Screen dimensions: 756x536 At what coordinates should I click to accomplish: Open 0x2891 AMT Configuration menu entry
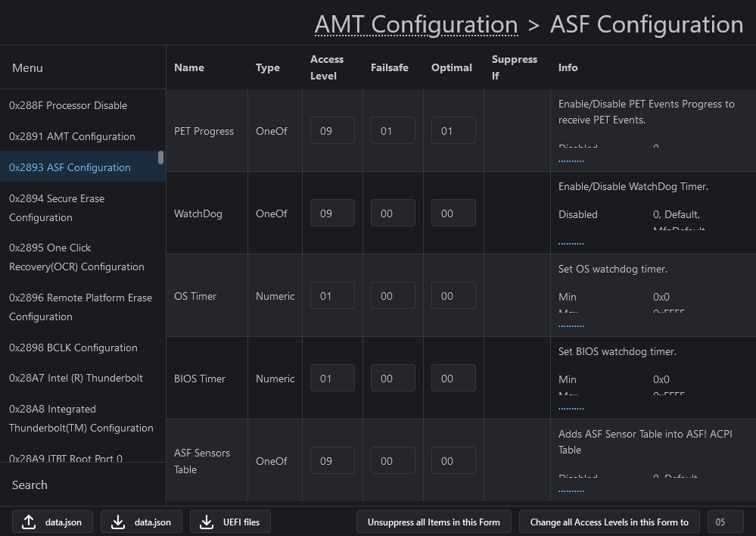click(x=72, y=136)
